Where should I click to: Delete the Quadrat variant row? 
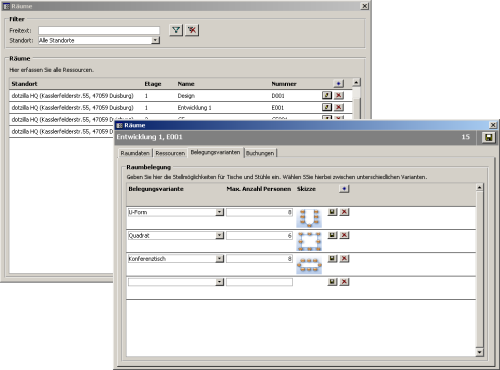click(x=344, y=235)
